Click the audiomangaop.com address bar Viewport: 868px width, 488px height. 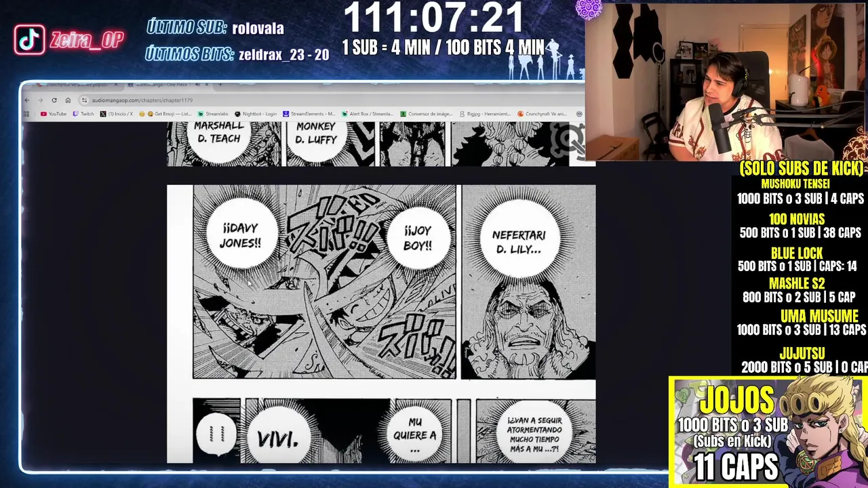332,100
